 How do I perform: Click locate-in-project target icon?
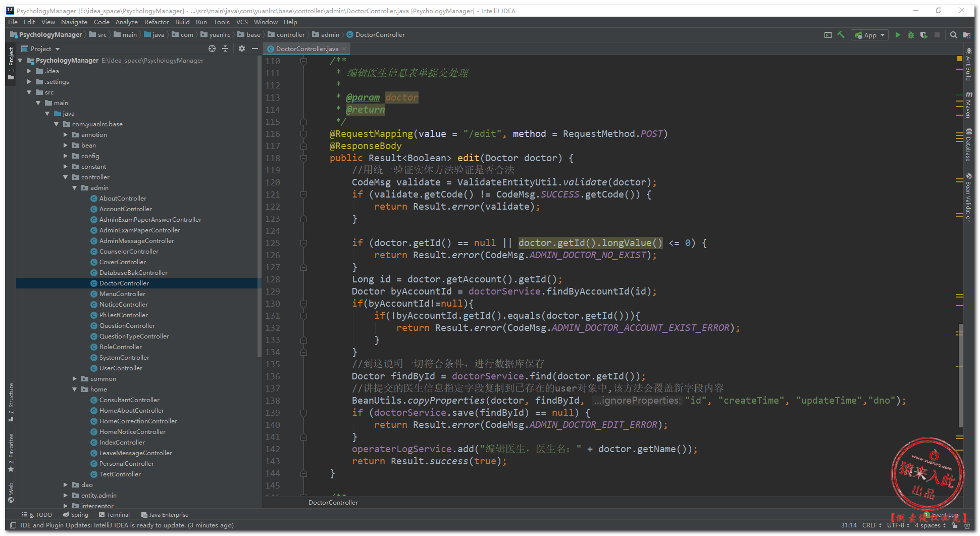click(x=212, y=48)
